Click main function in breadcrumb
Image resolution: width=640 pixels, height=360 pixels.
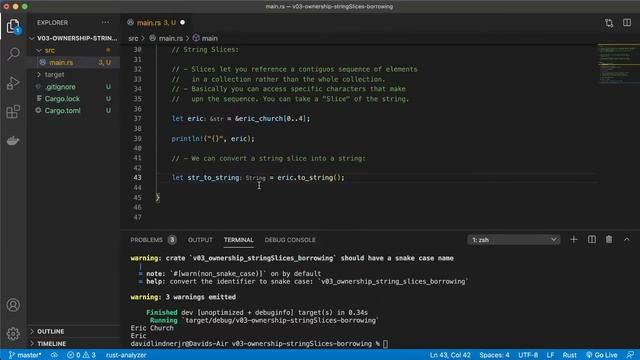coord(205,38)
